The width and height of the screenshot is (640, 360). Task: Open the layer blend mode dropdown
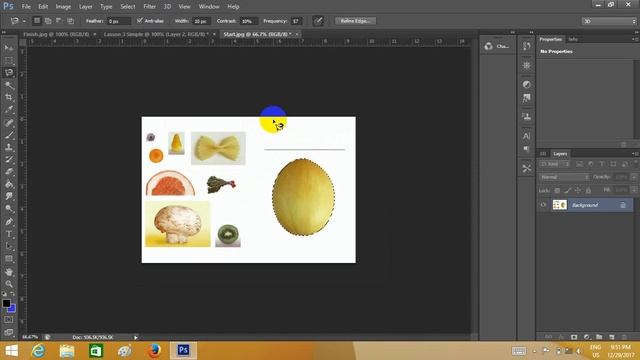(x=564, y=177)
